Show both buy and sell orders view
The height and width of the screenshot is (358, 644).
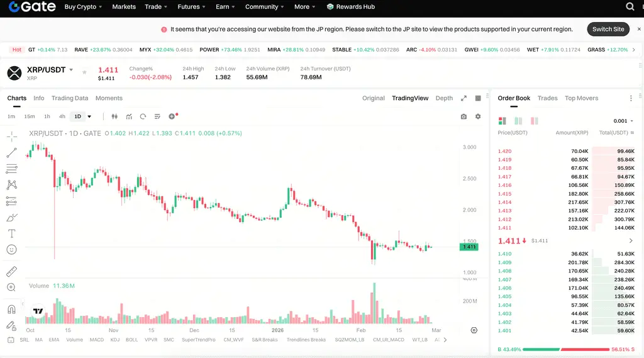[x=502, y=121]
